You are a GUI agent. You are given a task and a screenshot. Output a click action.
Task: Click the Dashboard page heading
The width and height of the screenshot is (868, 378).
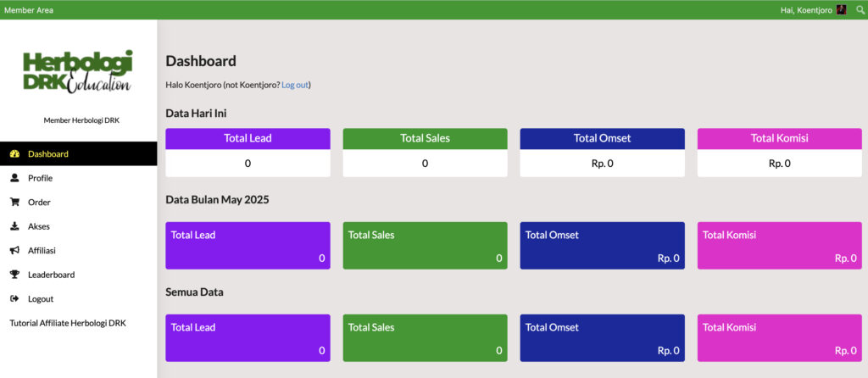click(x=201, y=61)
